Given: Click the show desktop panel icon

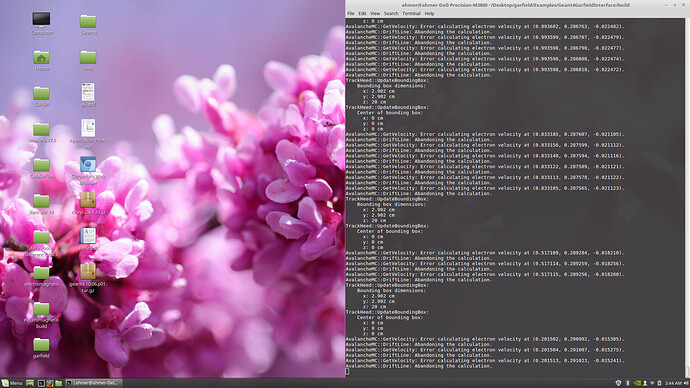Looking at the screenshot, I should (x=30, y=383).
